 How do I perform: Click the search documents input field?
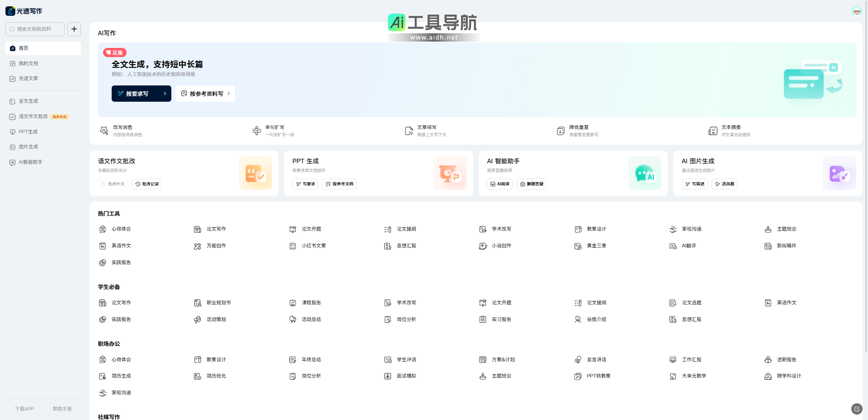36,29
